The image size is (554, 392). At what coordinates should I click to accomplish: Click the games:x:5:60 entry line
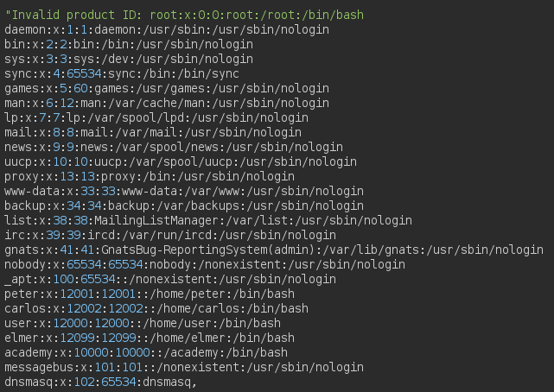[167, 88]
